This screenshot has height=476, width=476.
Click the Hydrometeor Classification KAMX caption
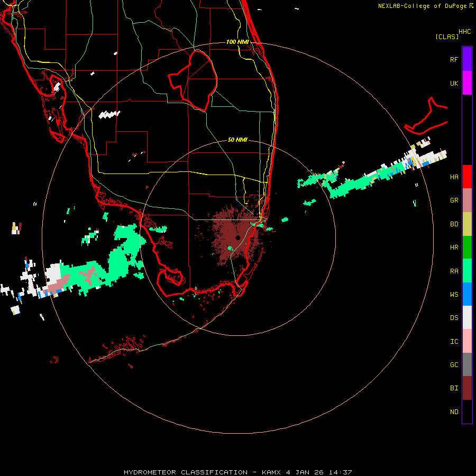[237, 472]
